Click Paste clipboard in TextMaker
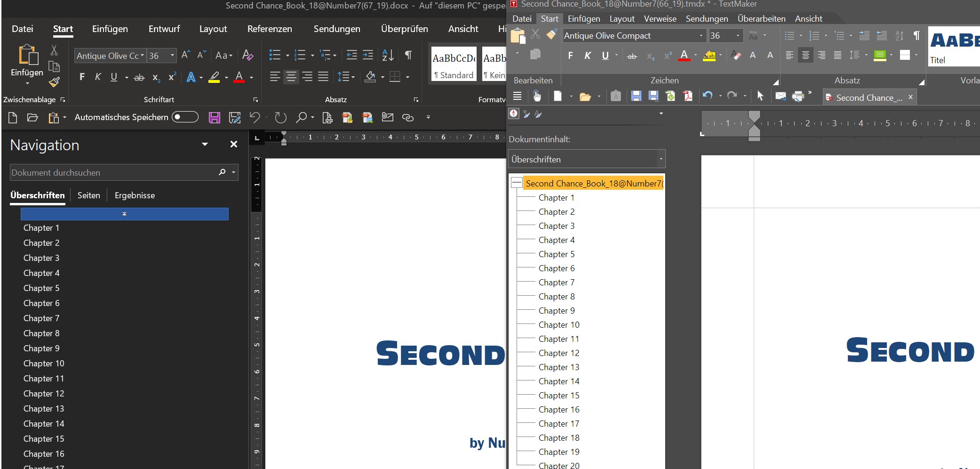The height and width of the screenshot is (469, 980). pyautogui.click(x=518, y=36)
